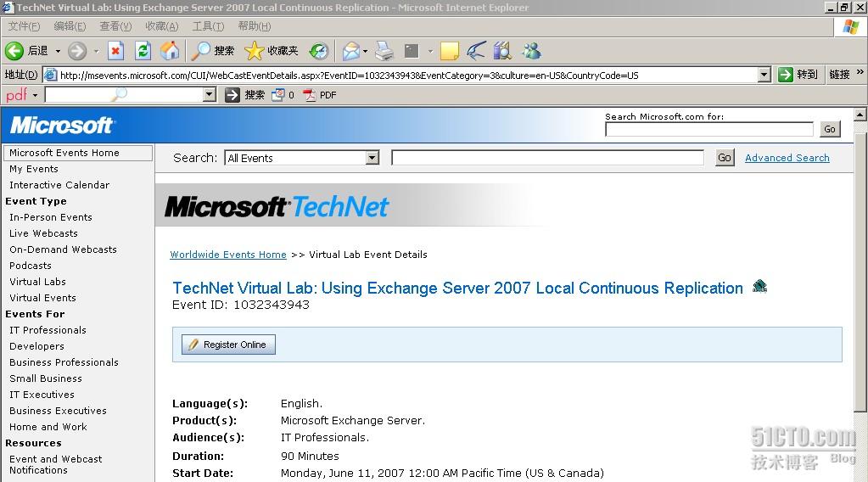The image size is (868, 482).
Task: Select In-Person Events in sidebar
Action: [x=50, y=217]
